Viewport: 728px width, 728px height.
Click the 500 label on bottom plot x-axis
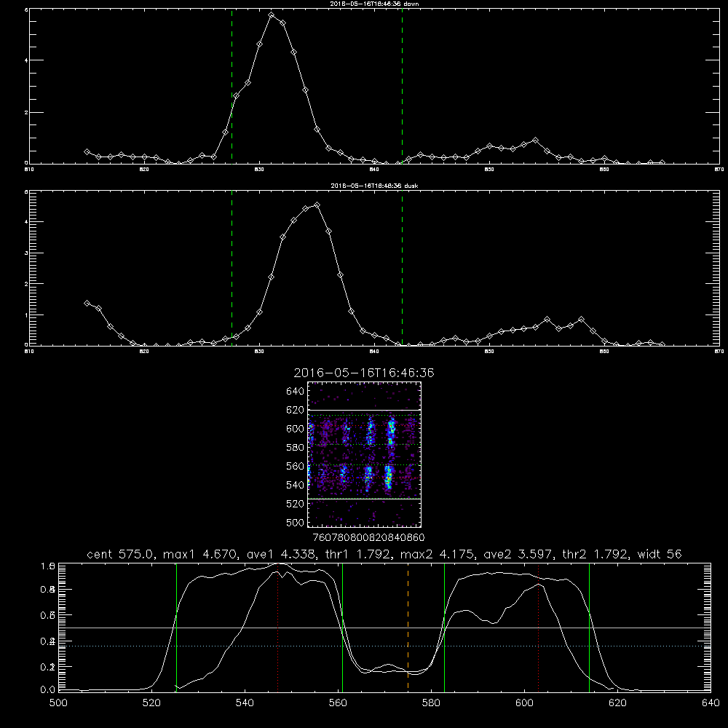(x=58, y=703)
